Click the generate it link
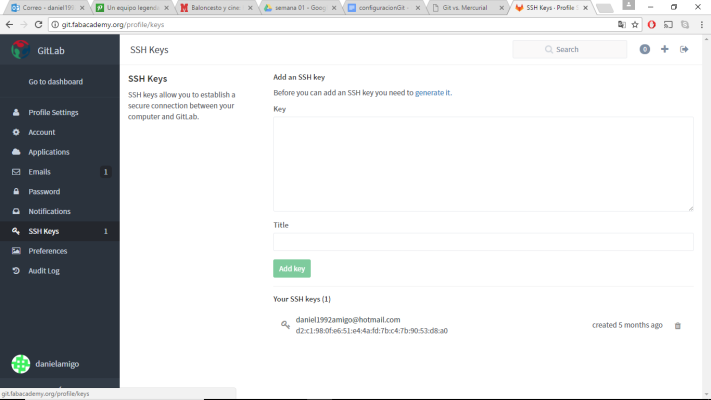 click(433, 93)
